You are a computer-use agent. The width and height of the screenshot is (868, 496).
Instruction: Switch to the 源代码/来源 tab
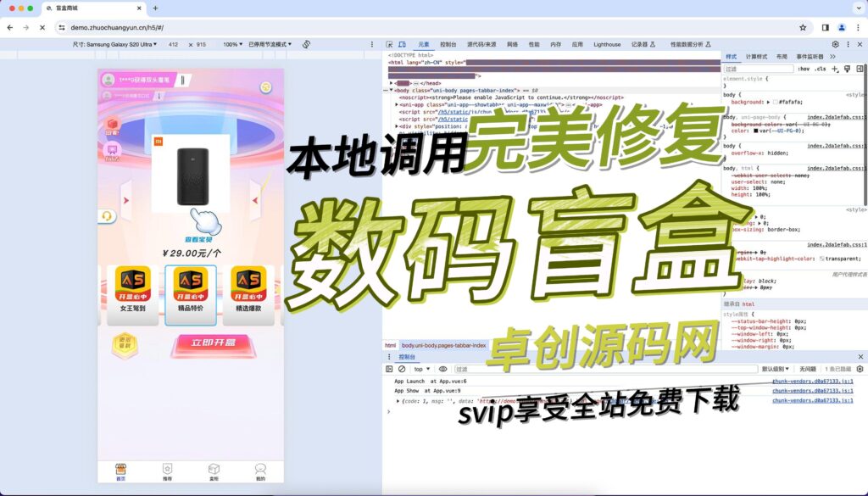[481, 44]
